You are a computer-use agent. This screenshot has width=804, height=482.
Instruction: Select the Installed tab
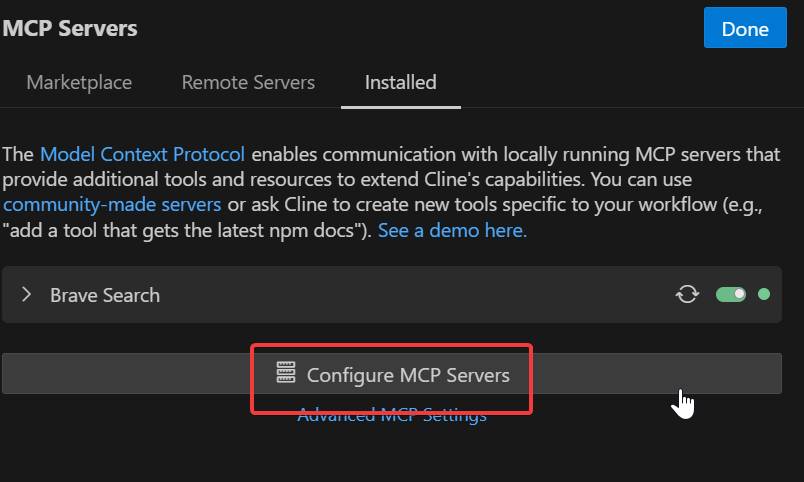pyautogui.click(x=400, y=82)
